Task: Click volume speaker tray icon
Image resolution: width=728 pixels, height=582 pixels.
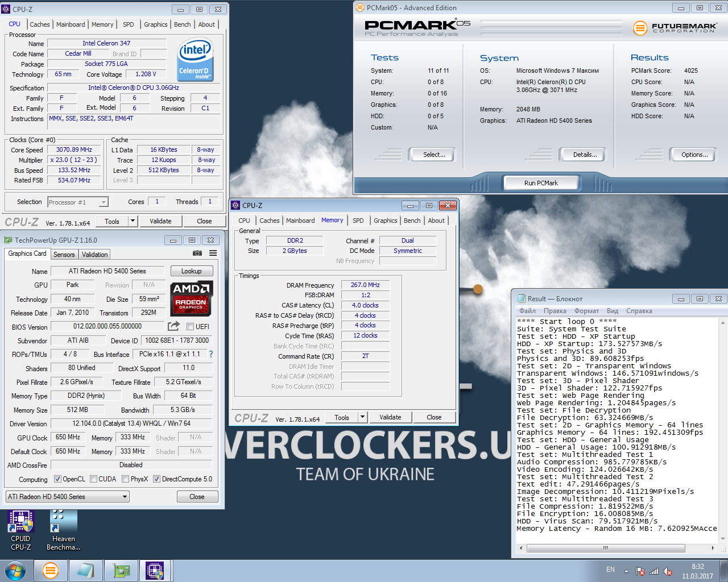Action: (x=668, y=571)
